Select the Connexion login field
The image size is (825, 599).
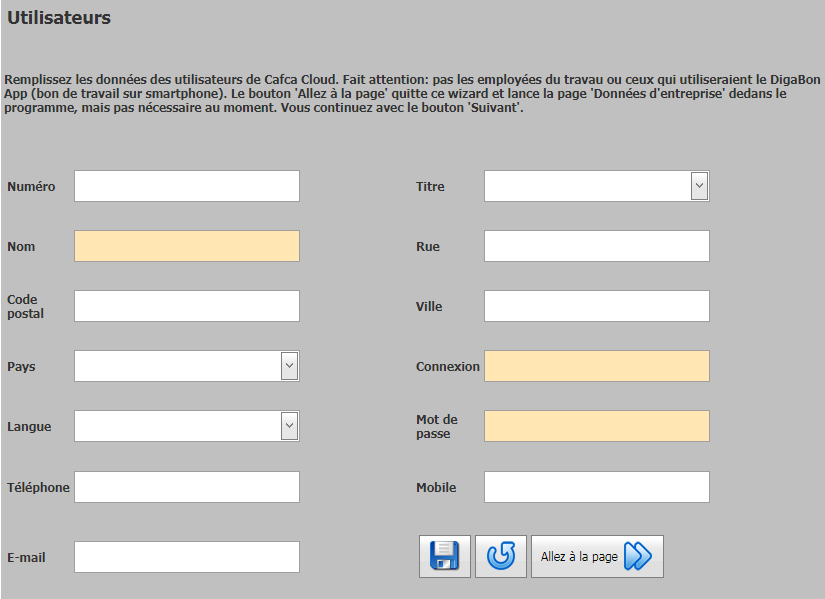click(597, 366)
